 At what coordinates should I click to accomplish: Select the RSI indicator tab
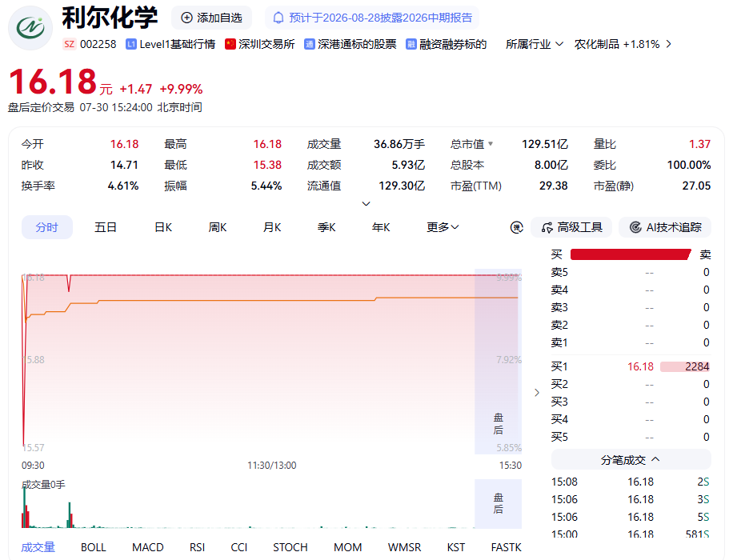[198, 547]
